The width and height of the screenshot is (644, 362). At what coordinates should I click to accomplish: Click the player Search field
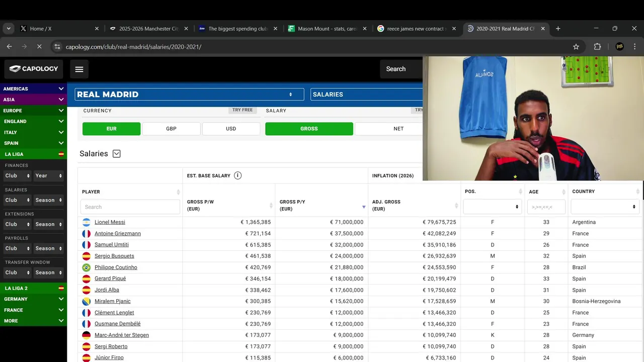pos(130,207)
